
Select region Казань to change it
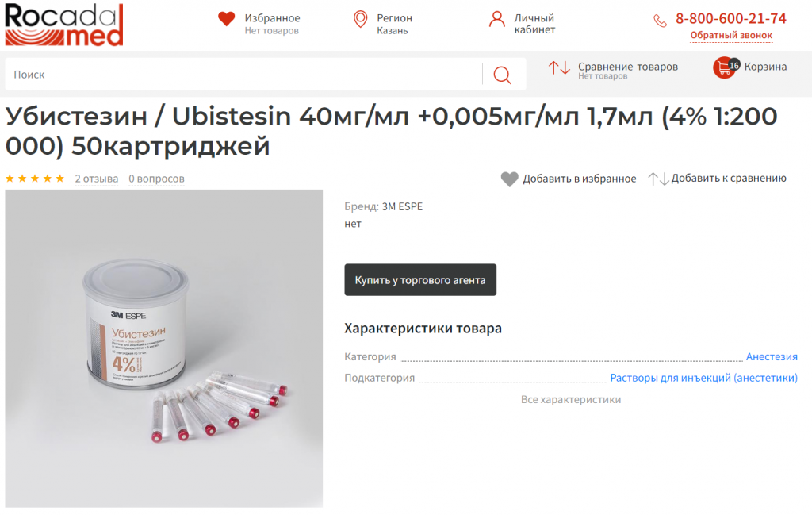(392, 31)
